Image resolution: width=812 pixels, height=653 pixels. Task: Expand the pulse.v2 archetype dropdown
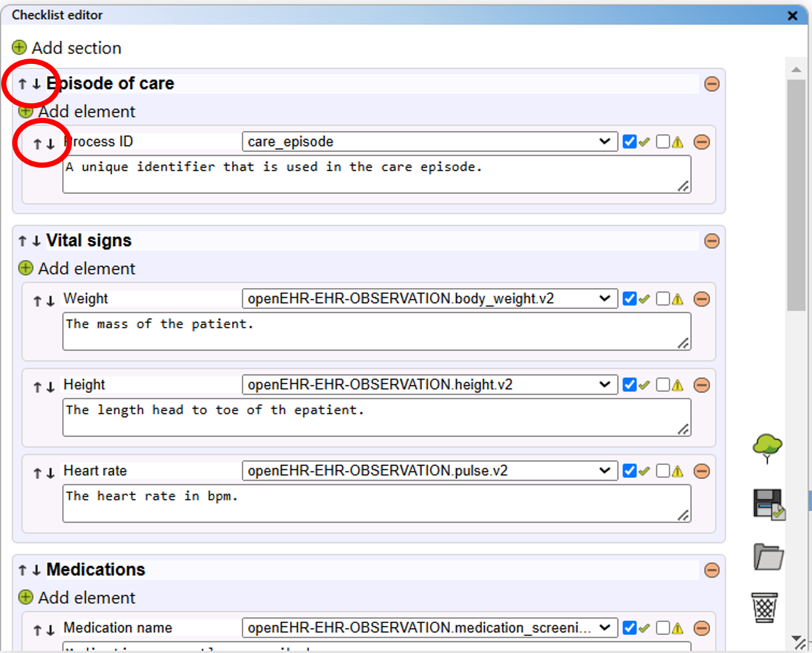(x=430, y=471)
